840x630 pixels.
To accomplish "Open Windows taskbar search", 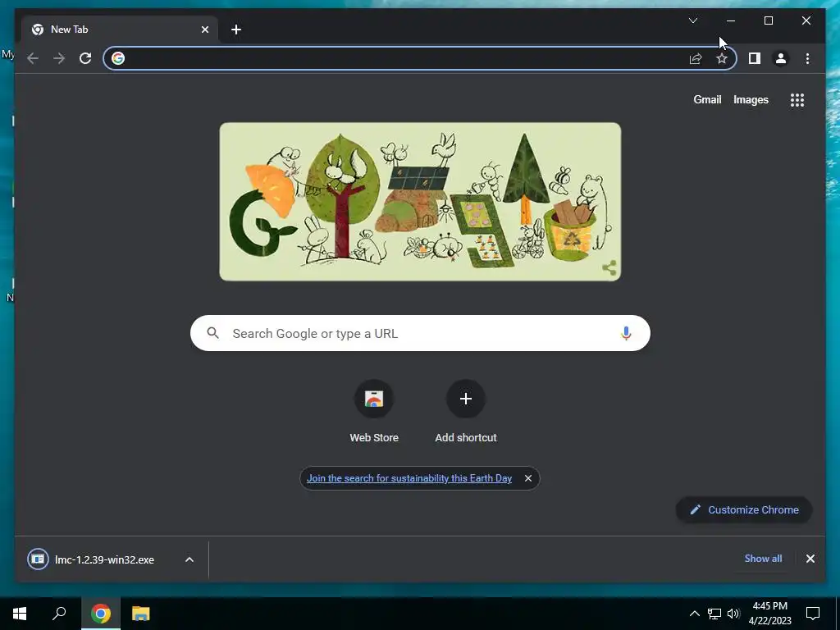I will (59, 614).
